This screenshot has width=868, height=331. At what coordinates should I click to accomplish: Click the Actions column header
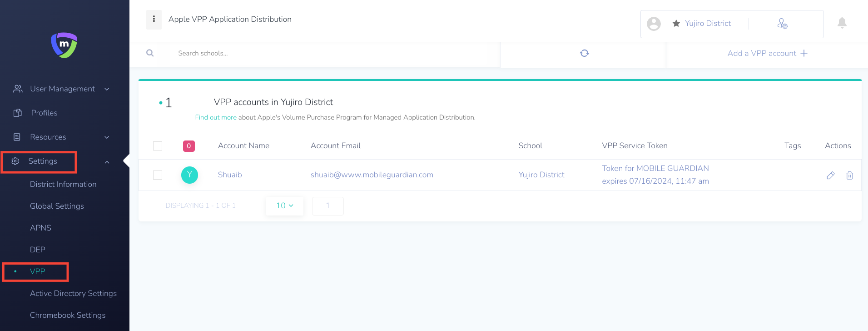pyautogui.click(x=838, y=145)
